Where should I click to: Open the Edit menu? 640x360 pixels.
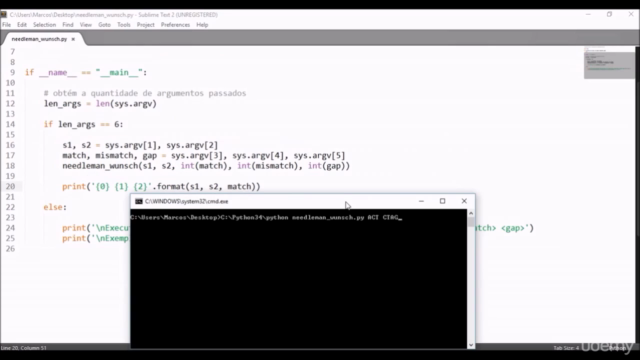tap(22, 25)
